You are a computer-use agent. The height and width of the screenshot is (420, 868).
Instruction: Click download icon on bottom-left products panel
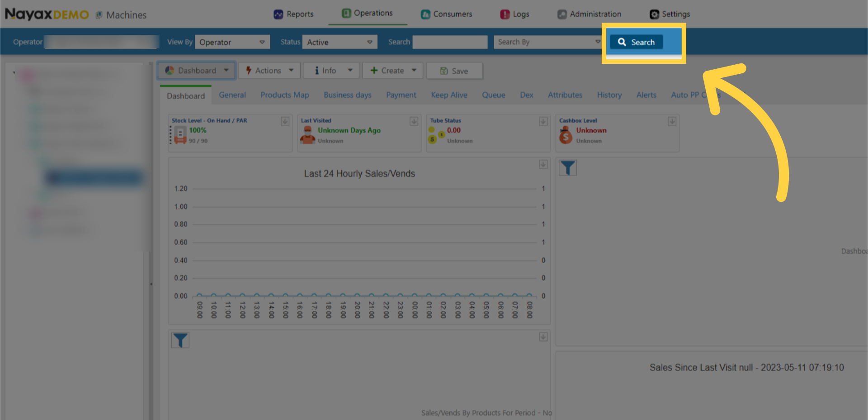coord(543,337)
